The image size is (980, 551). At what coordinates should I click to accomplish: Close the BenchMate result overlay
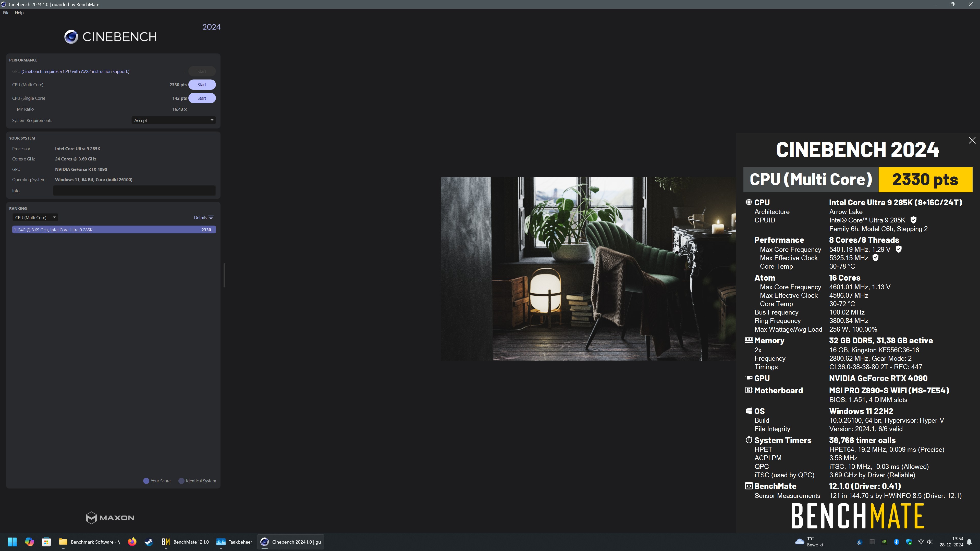[x=972, y=140]
